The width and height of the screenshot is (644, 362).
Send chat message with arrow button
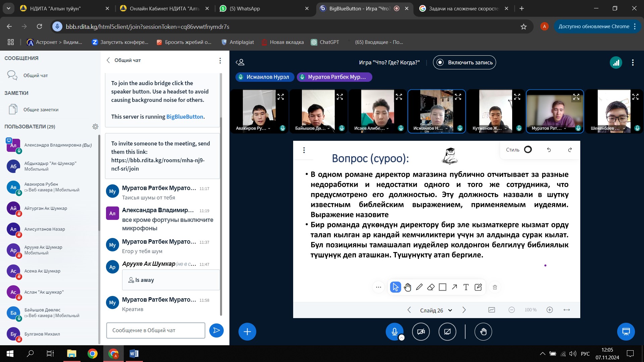(216, 330)
